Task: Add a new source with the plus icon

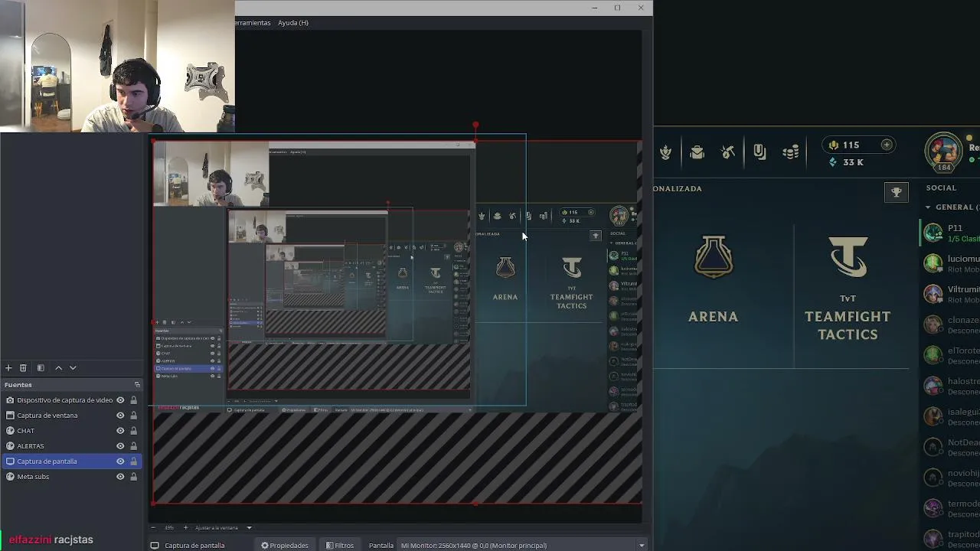Action: [x=8, y=368]
